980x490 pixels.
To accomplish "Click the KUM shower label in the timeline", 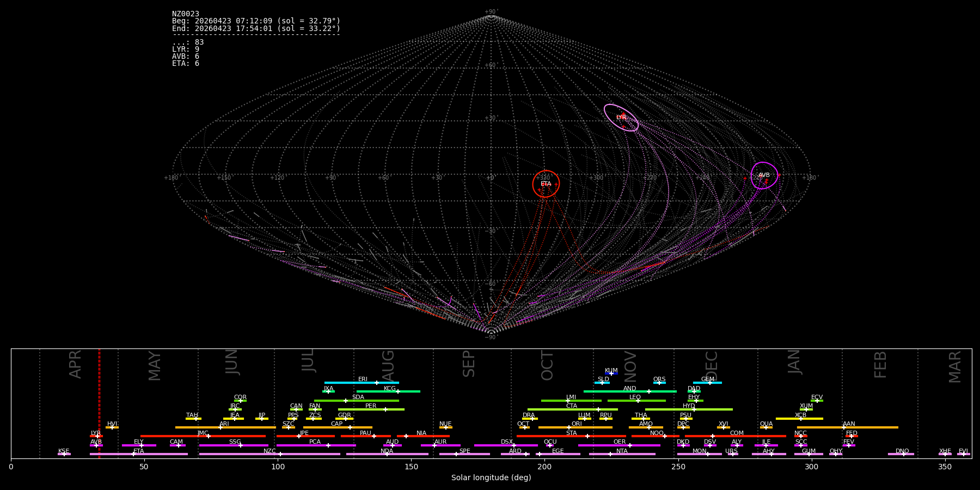I will pyautogui.click(x=611, y=371).
